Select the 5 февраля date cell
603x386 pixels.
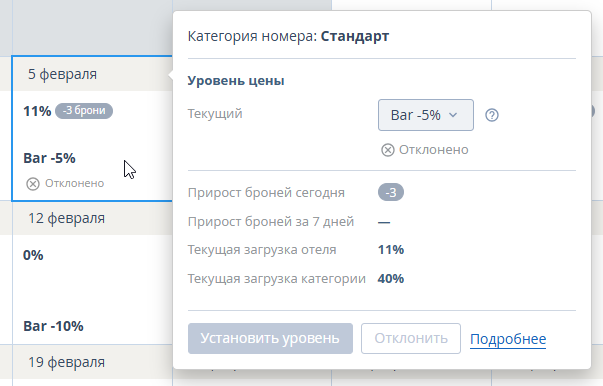pos(92,128)
